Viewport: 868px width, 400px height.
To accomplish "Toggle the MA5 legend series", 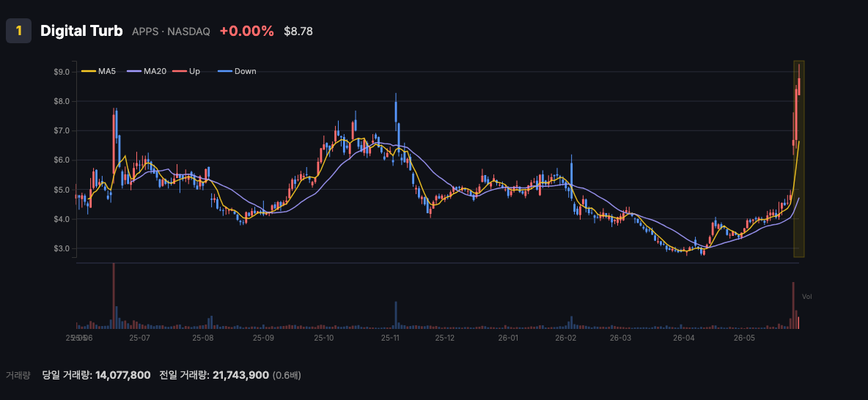I will [x=100, y=71].
